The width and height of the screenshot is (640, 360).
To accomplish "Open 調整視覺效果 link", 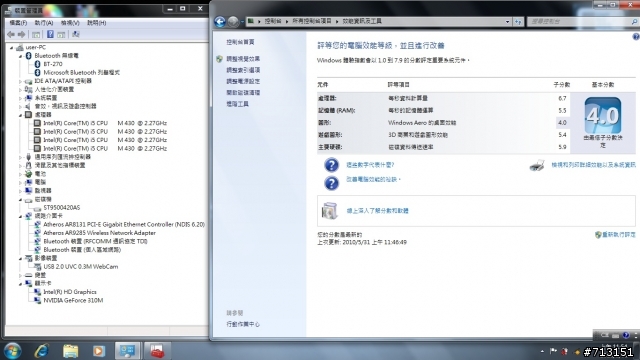I will click(x=243, y=59).
